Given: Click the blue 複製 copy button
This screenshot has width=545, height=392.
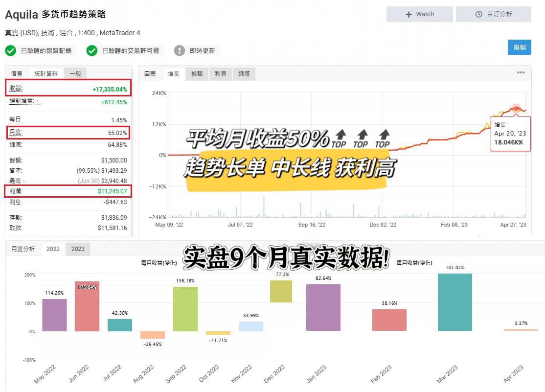Looking at the screenshot, I should pos(519,47).
